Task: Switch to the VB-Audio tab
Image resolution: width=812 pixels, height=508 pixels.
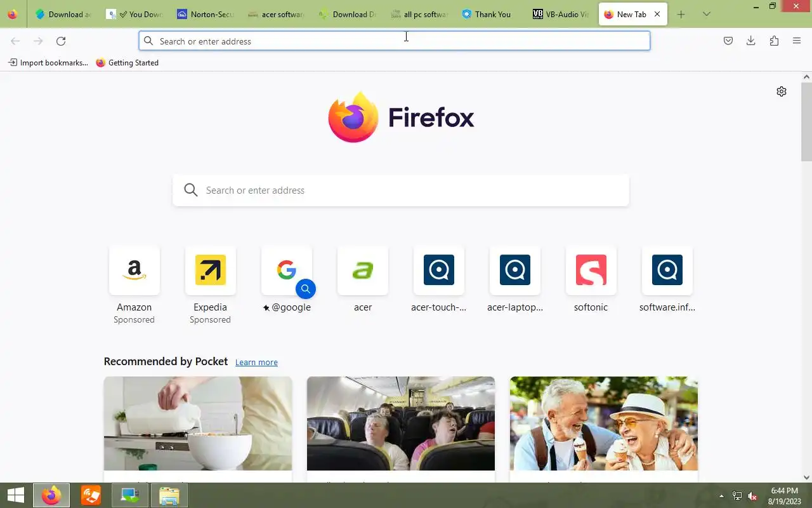Action: [561, 14]
